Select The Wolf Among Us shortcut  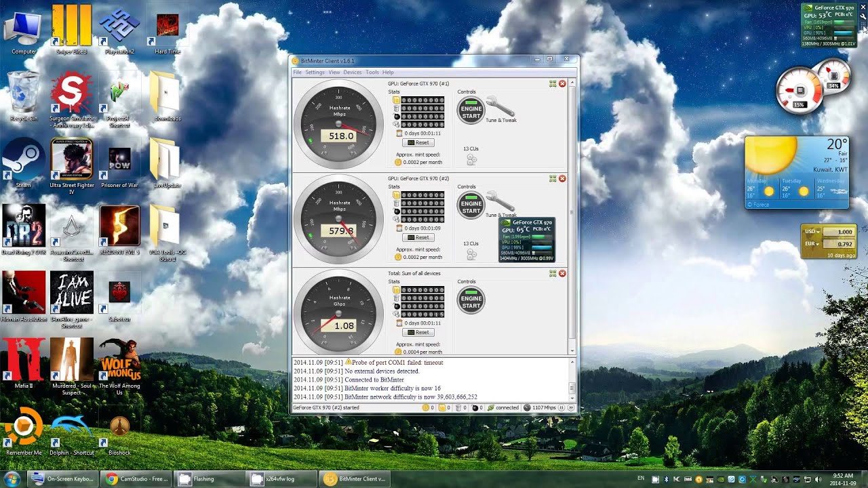tap(120, 367)
